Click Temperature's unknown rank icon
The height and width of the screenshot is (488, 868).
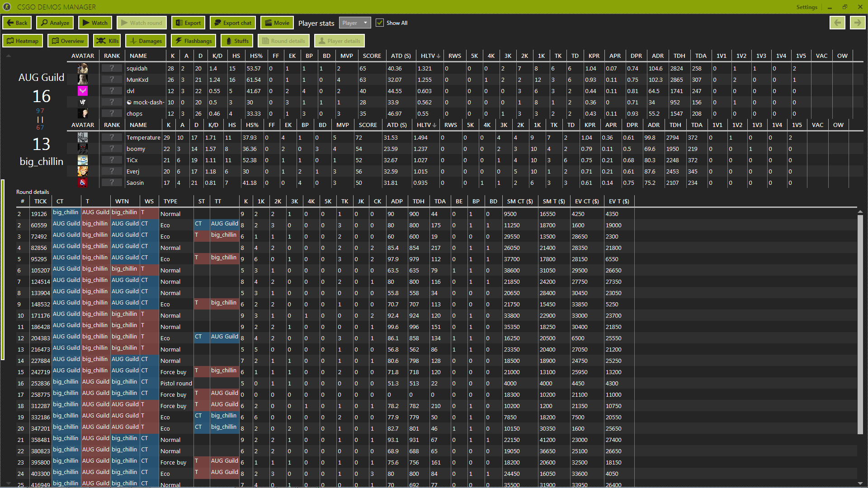(x=112, y=137)
